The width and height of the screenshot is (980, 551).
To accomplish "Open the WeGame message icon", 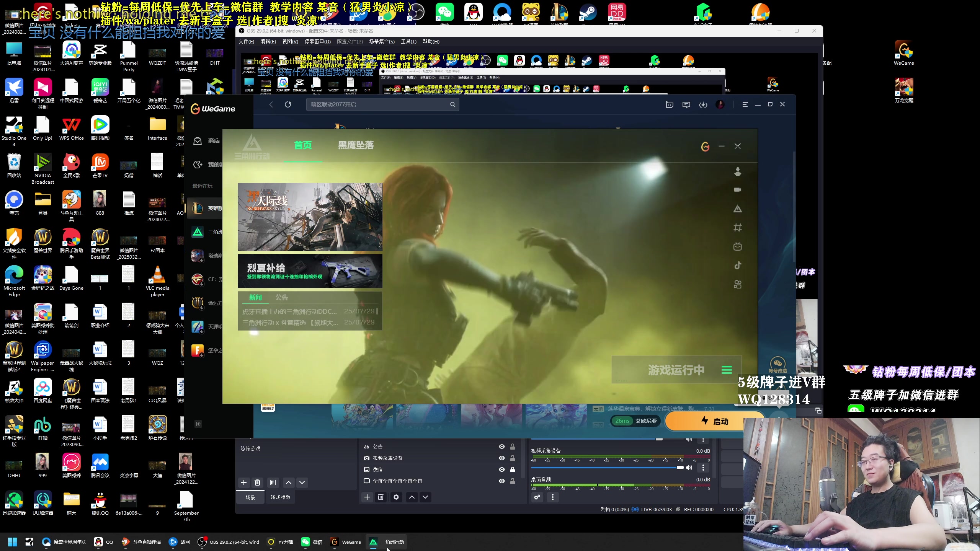I will (686, 104).
